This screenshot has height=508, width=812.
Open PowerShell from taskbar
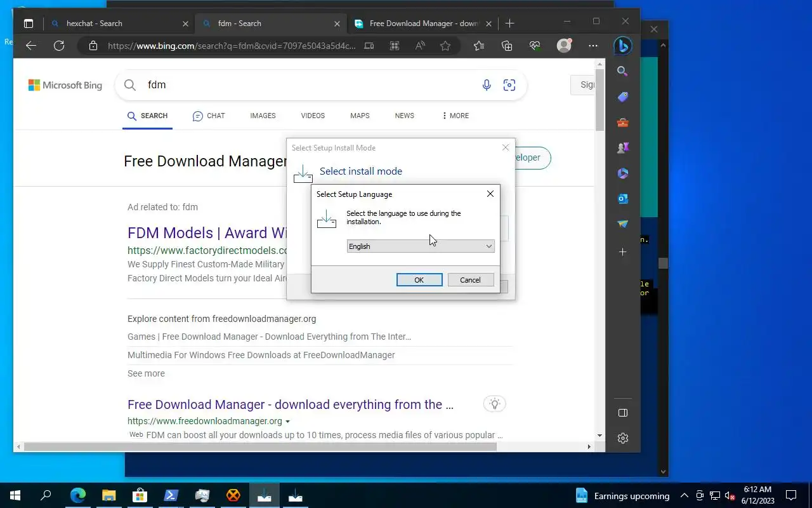pyautogui.click(x=171, y=495)
